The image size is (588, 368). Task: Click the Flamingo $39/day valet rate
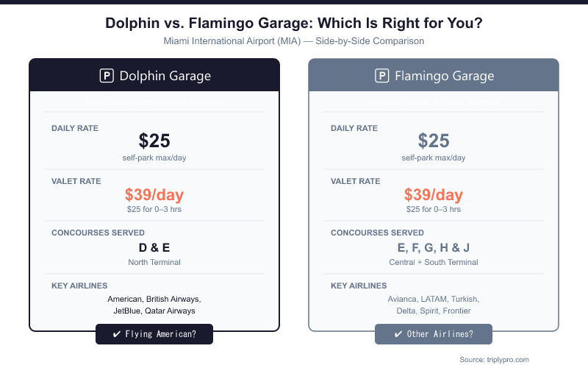click(434, 195)
